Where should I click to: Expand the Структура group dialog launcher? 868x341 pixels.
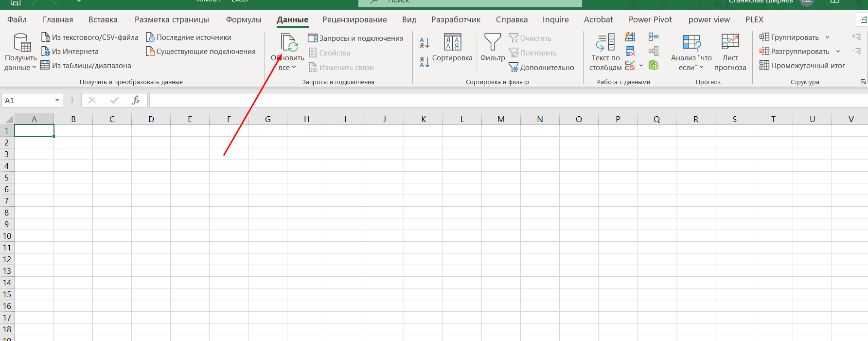tap(863, 82)
